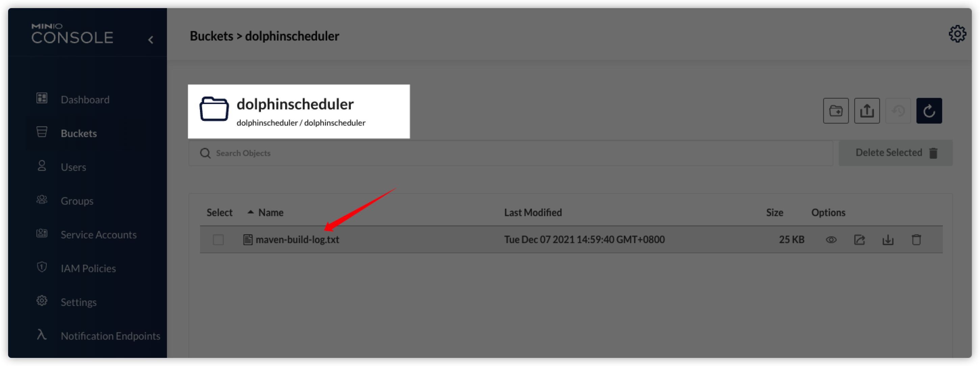Click the rewind history icon
Screen dimensions: 980x366
tap(898, 111)
